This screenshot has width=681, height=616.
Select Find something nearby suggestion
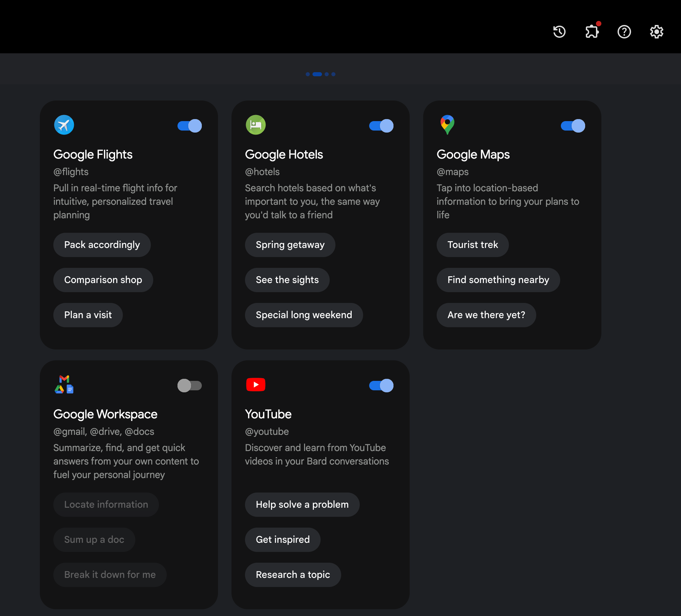point(498,280)
